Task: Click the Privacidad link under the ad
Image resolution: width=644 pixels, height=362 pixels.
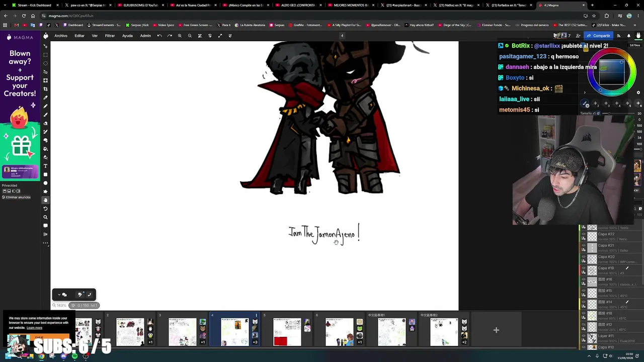Action: [x=10, y=186]
